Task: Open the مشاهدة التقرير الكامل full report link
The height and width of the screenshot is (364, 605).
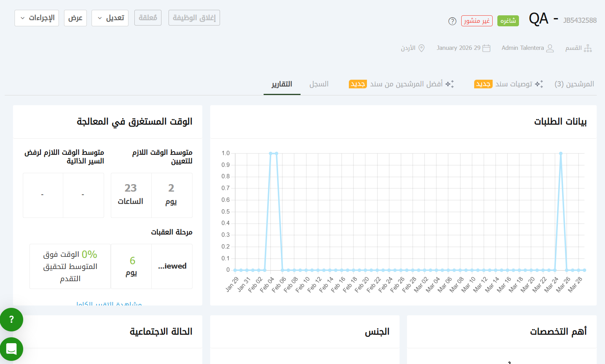Action: [109, 304]
